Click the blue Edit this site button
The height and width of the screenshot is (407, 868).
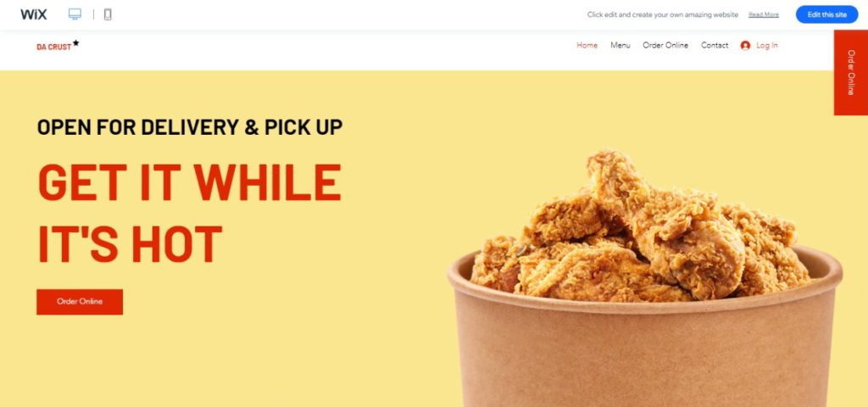(x=827, y=14)
